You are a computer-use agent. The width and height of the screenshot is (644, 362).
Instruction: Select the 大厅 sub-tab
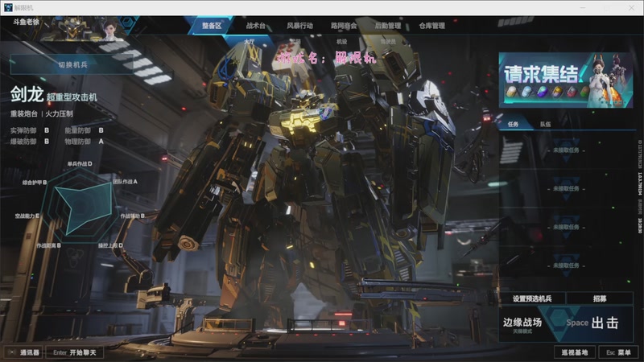(x=250, y=42)
